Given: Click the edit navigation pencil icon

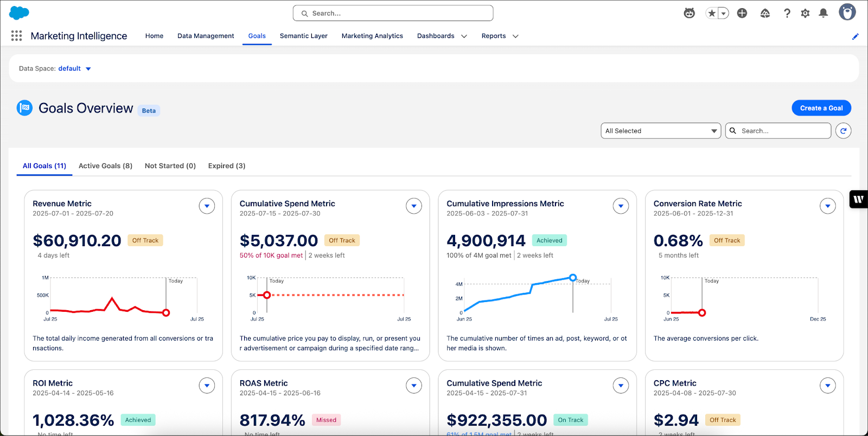Looking at the screenshot, I should [856, 36].
